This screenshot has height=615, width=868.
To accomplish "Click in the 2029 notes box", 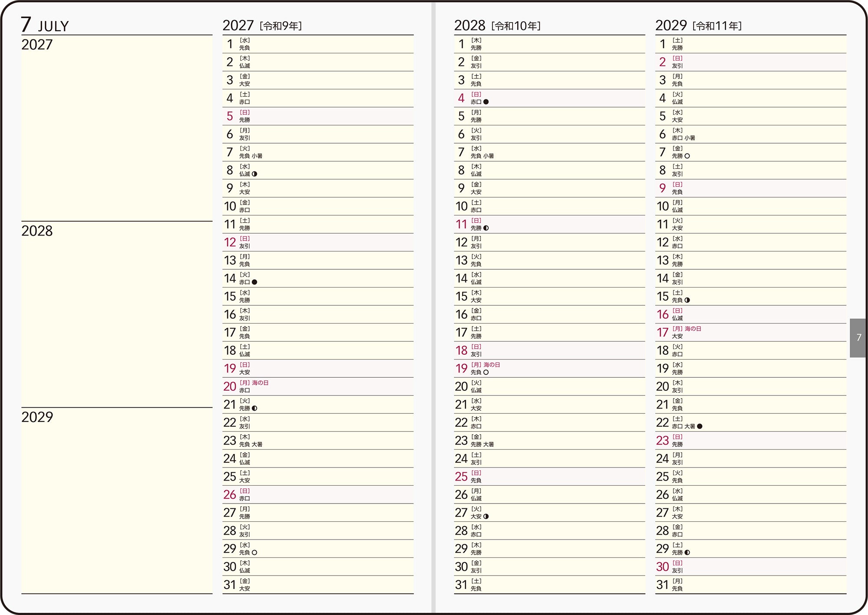I will point(117,501).
